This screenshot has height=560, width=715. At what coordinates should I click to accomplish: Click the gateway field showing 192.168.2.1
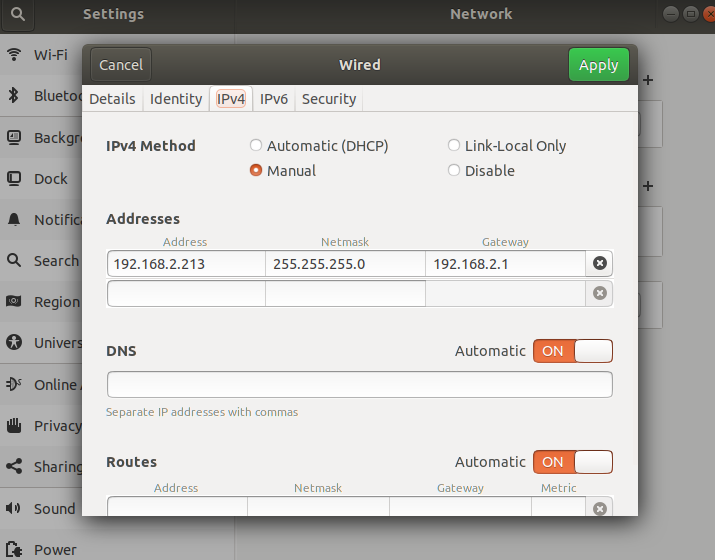coord(505,264)
